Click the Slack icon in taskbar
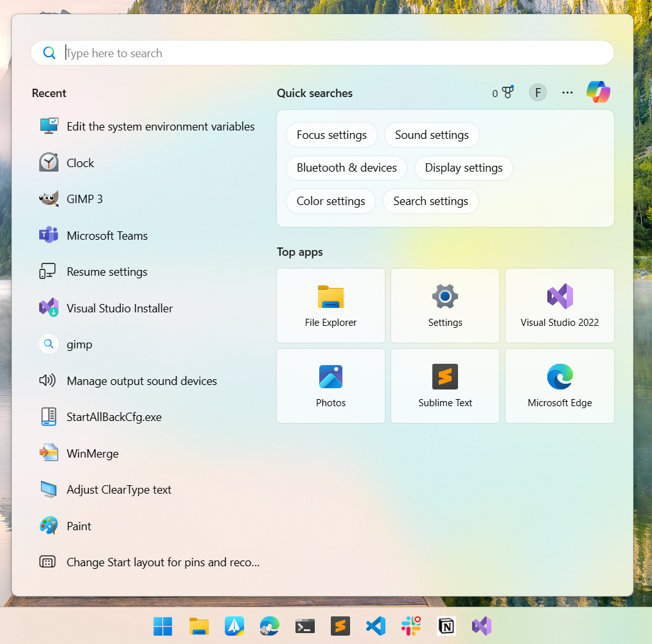Image resolution: width=652 pixels, height=644 pixels. click(x=410, y=626)
